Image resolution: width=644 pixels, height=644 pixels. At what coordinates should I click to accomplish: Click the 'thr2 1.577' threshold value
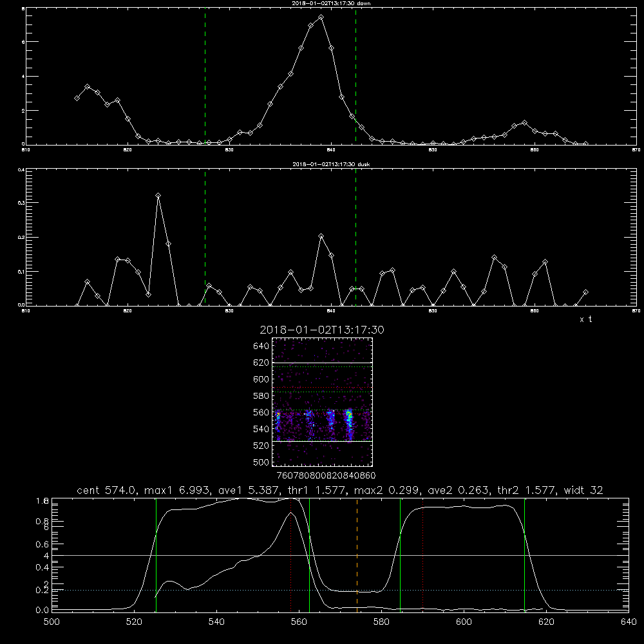(x=527, y=490)
